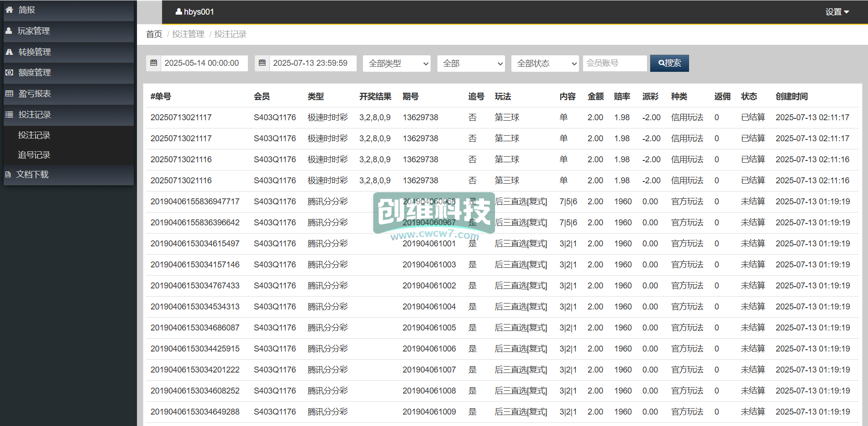The image size is (868, 426).
Task: Click the 首页 breadcrumb link
Action: coord(154,34)
